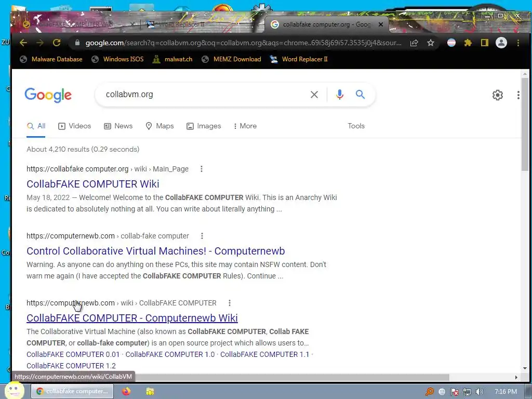This screenshot has width=532, height=399.
Task: Submit search with the magnifier icon
Action: pyautogui.click(x=361, y=95)
